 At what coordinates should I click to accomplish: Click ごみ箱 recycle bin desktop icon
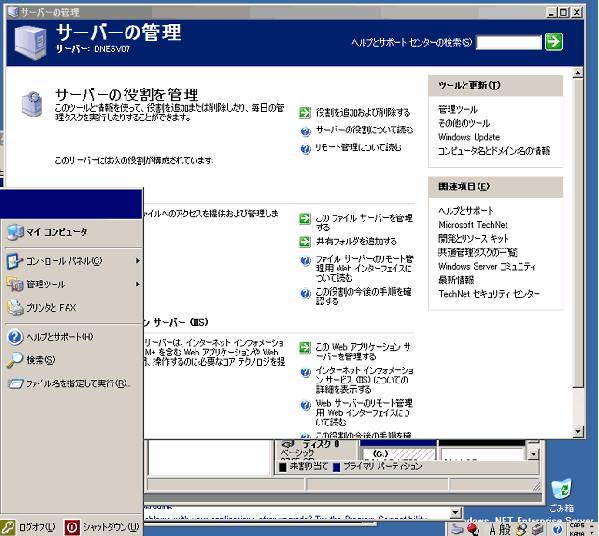coord(561,496)
